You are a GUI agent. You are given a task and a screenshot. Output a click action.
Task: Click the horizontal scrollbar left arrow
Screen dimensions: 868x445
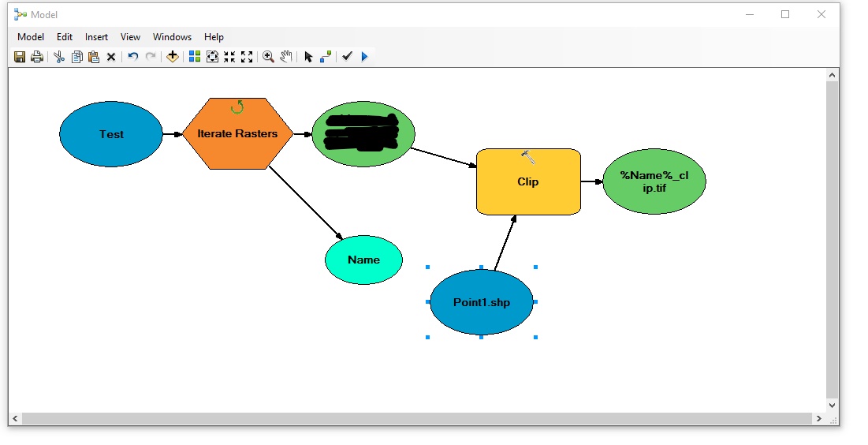[15, 418]
